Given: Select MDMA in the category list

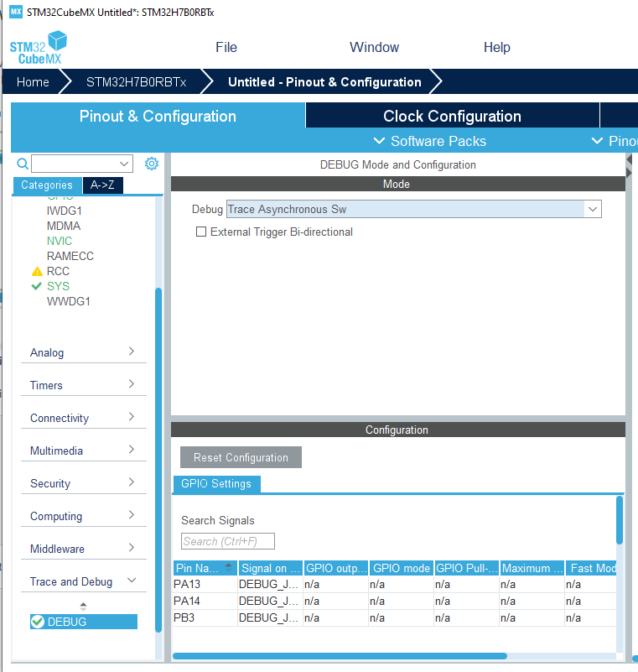Looking at the screenshot, I should coord(64,226).
